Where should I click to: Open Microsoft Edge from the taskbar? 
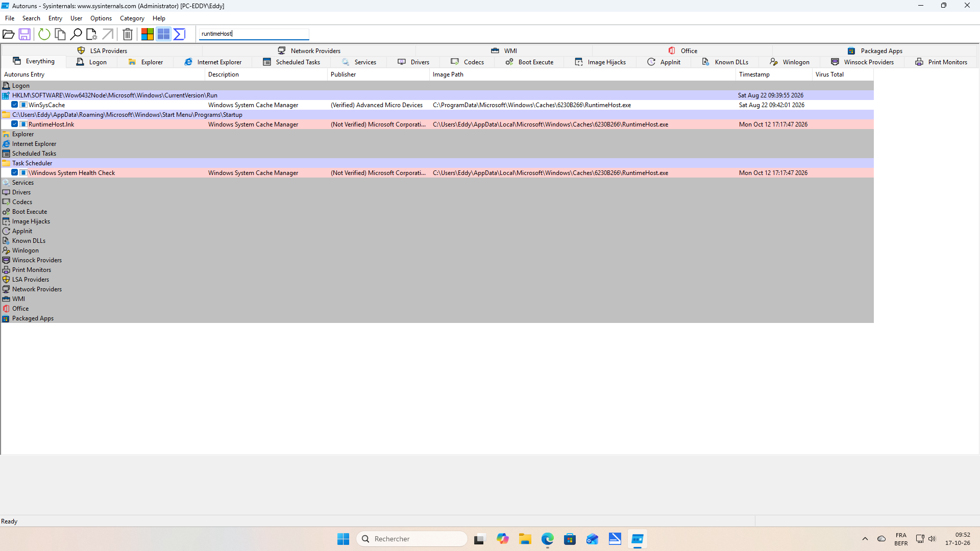[548, 539]
